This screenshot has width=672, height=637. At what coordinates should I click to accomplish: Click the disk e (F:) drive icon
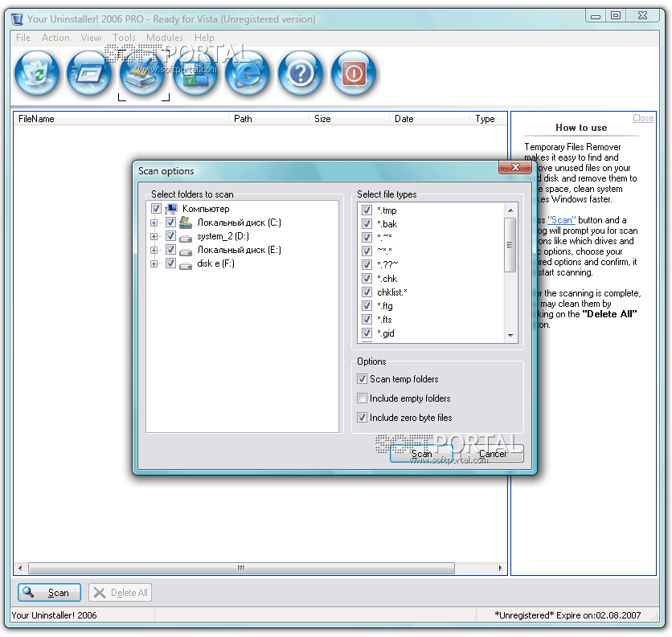186,265
